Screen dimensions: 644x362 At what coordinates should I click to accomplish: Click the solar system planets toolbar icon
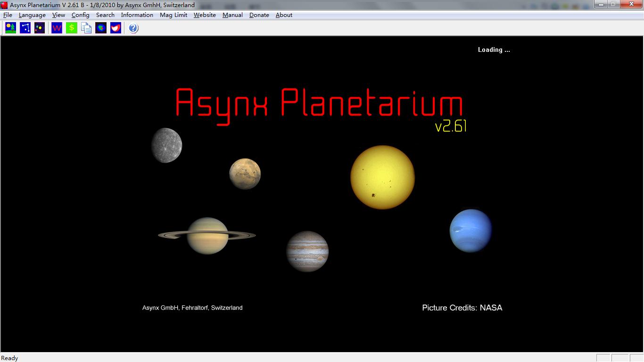pos(40,28)
